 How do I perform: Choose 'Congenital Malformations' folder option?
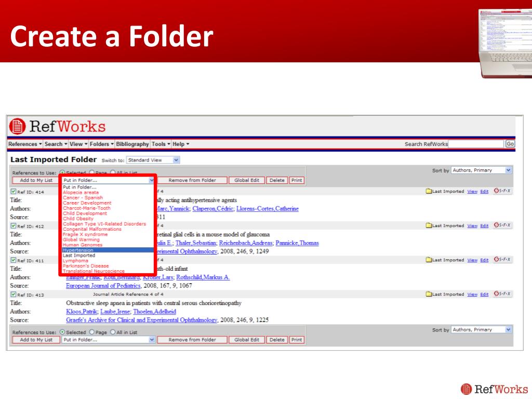coord(92,229)
